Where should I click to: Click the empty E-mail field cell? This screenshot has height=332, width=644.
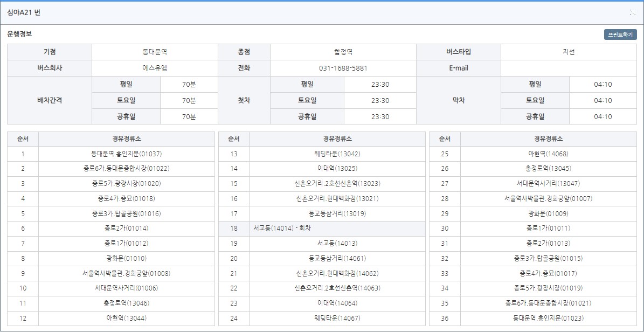pyautogui.click(x=572, y=67)
